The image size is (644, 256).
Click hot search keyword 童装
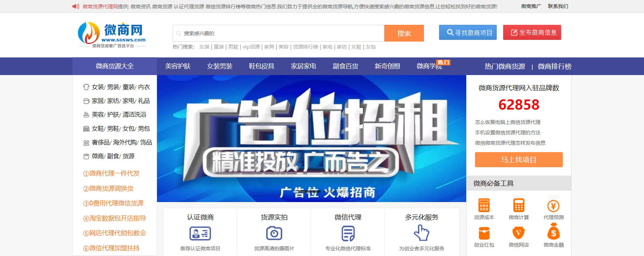coord(219,47)
